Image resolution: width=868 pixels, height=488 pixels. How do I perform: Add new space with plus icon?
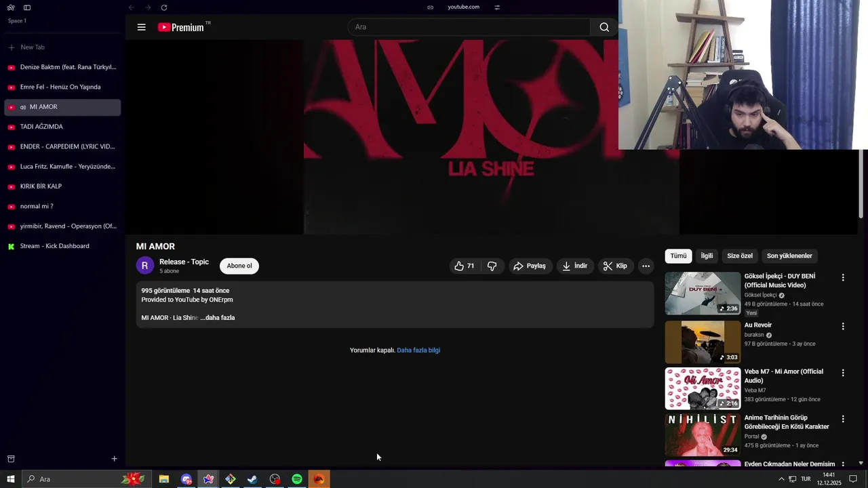[114, 459]
